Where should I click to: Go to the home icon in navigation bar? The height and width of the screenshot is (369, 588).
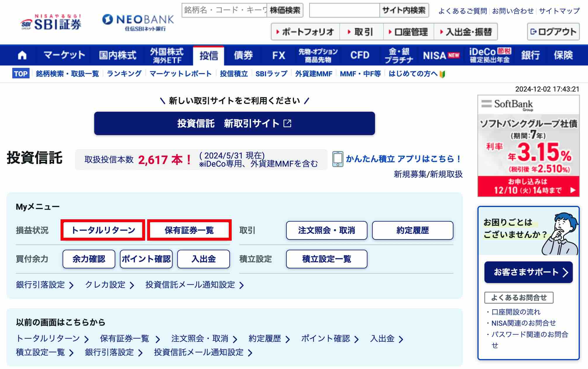point(22,55)
